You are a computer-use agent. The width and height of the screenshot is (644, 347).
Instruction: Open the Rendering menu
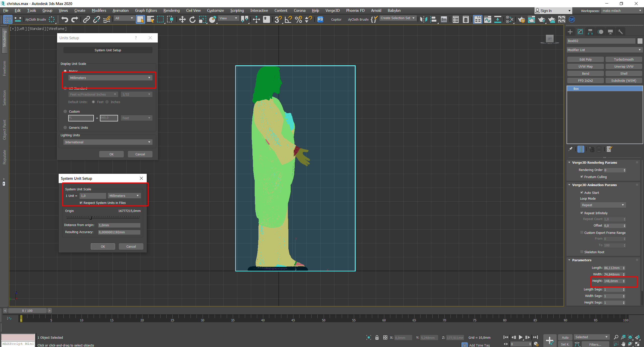click(x=171, y=11)
